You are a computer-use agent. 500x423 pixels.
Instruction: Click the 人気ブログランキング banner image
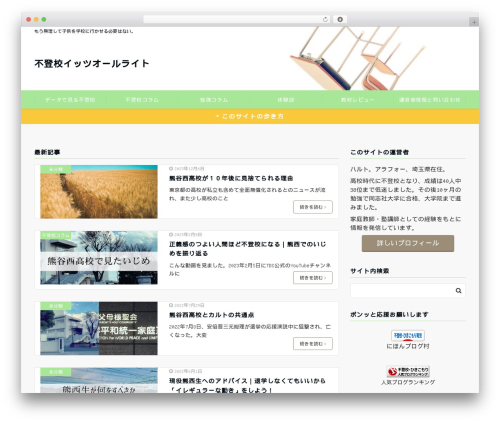408,371
